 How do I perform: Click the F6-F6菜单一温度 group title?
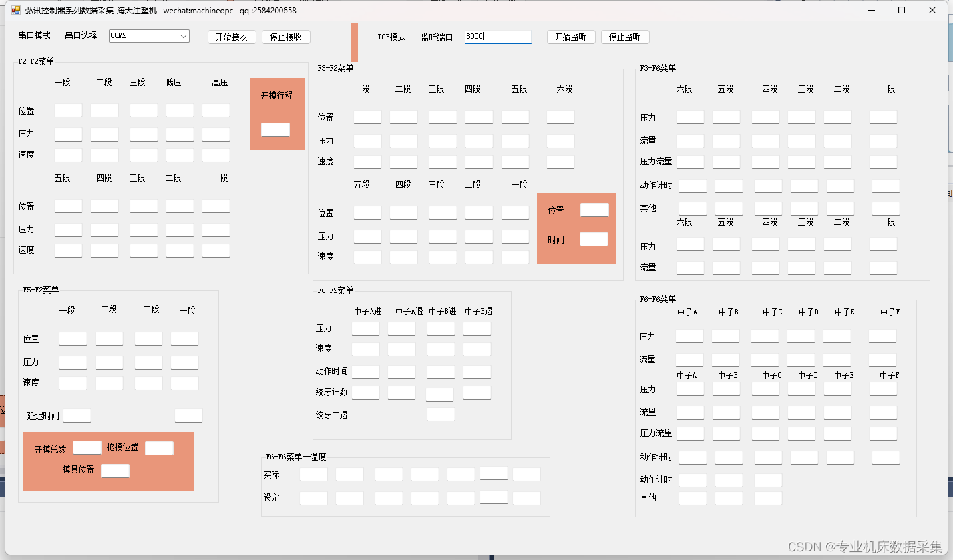coord(296,457)
